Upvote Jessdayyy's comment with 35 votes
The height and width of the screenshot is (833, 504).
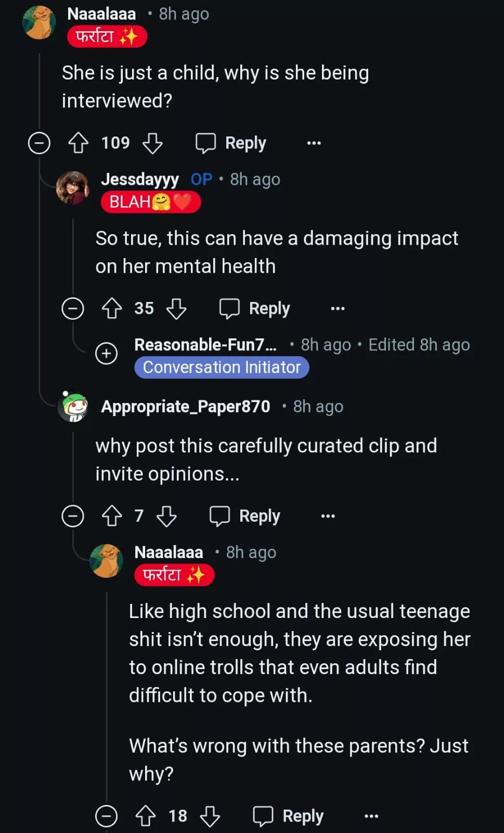pyautogui.click(x=112, y=308)
